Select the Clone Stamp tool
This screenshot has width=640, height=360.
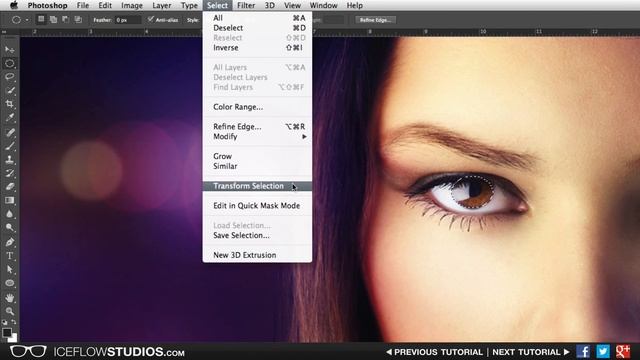[10, 160]
